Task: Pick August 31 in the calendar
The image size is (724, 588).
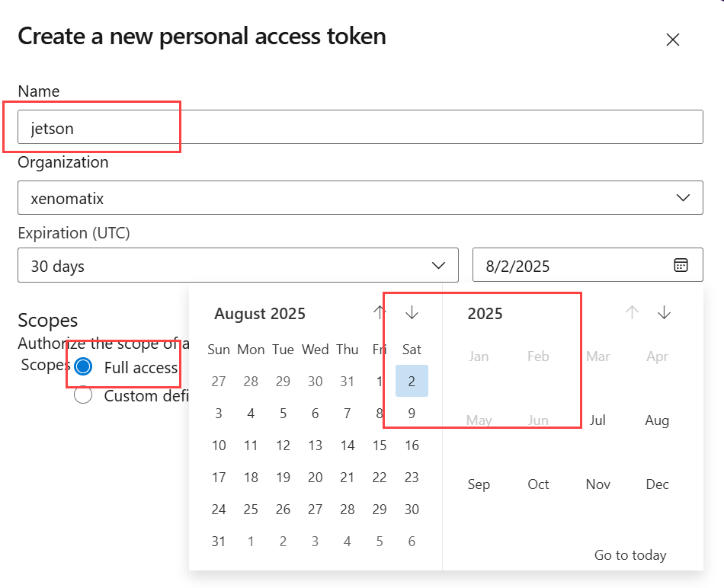Action: tap(219, 542)
